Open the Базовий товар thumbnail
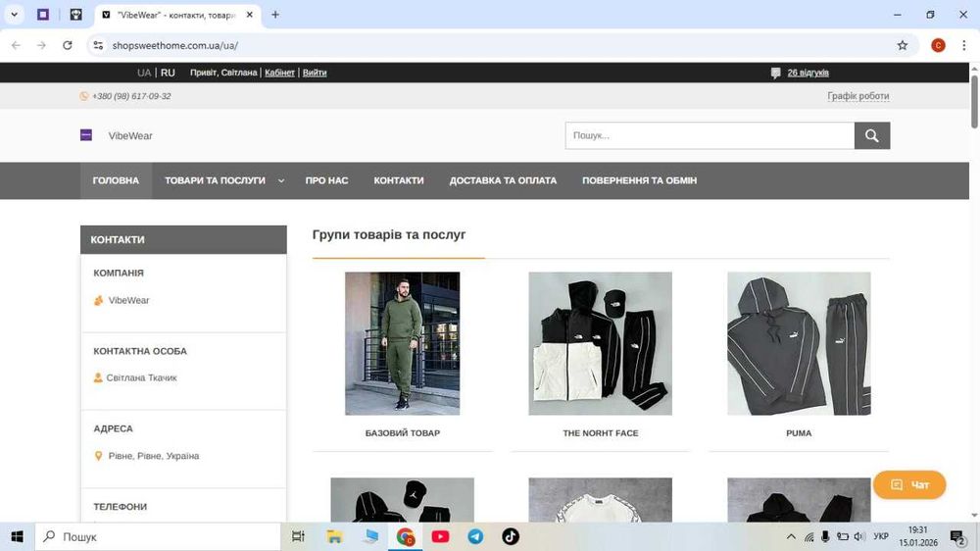The image size is (980, 551). pos(403,343)
